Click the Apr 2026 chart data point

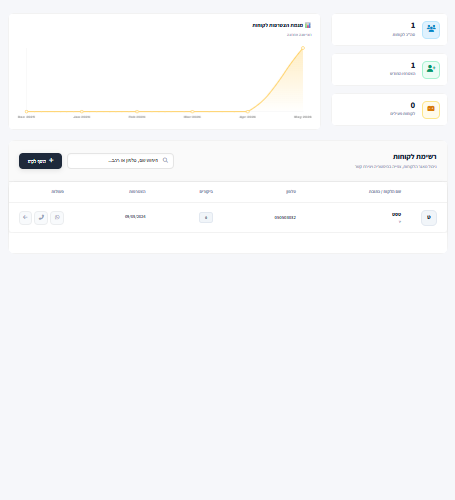[x=248, y=111]
